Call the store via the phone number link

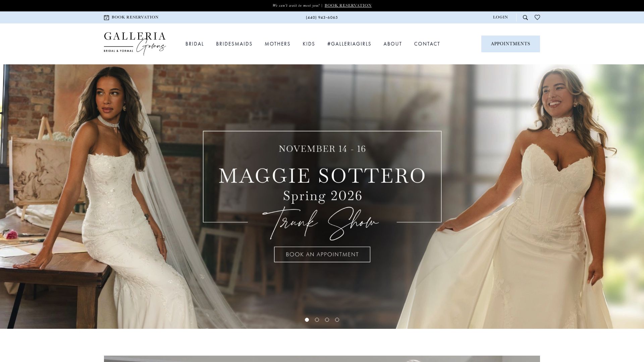[321, 17]
